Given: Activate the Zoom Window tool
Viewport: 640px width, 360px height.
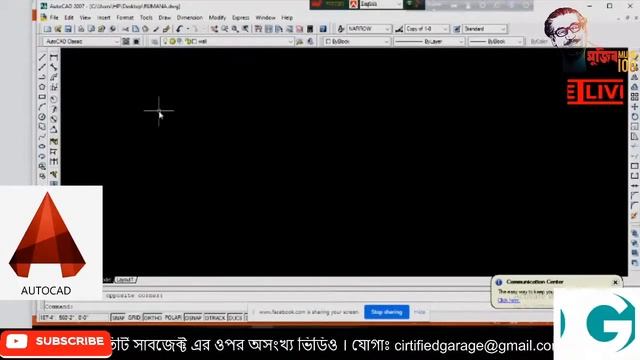Looking at the screenshot, I should point(235,29).
